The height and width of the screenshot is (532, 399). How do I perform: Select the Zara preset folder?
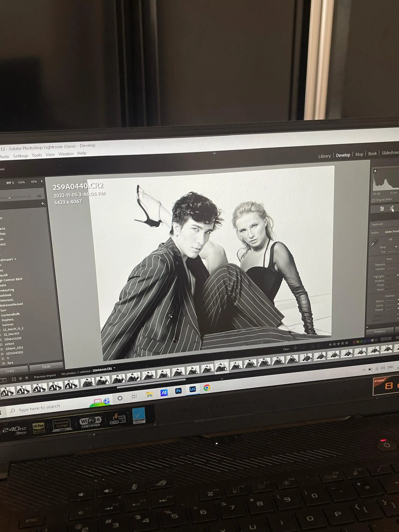click(10, 363)
